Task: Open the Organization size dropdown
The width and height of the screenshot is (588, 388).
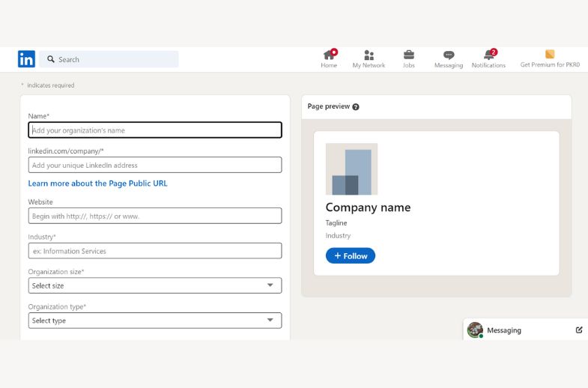Action: pyautogui.click(x=155, y=285)
